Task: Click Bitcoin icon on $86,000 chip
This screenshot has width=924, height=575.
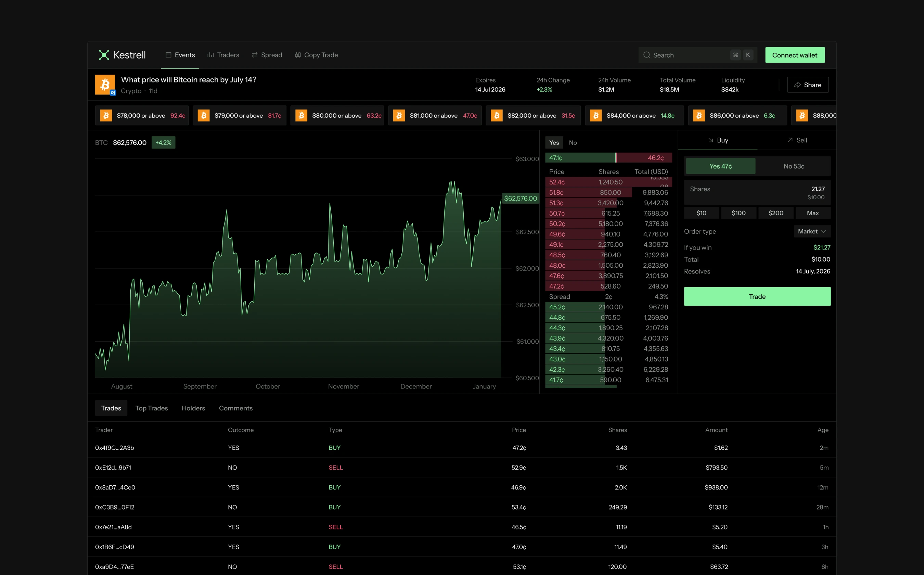Action: click(x=699, y=115)
